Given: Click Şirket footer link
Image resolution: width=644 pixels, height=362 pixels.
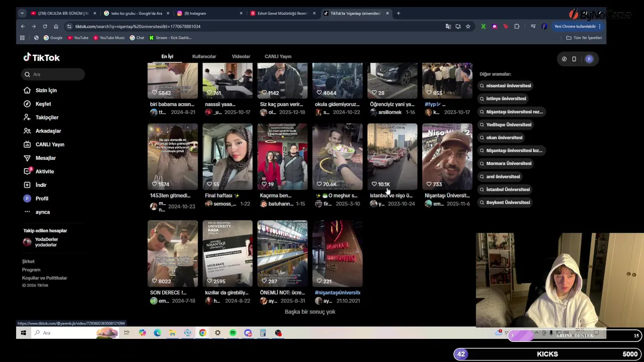Looking at the screenshot, I should [28, 261].
